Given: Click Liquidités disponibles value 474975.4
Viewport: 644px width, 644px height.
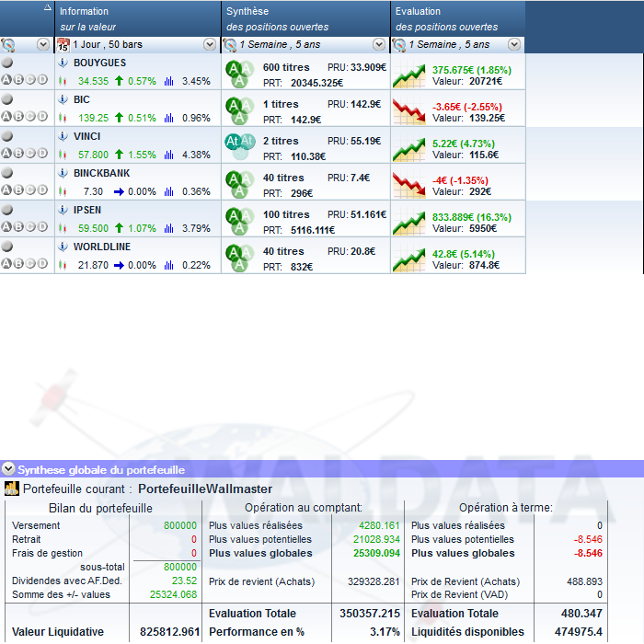Looking at the screenshot, I should 579,632.
